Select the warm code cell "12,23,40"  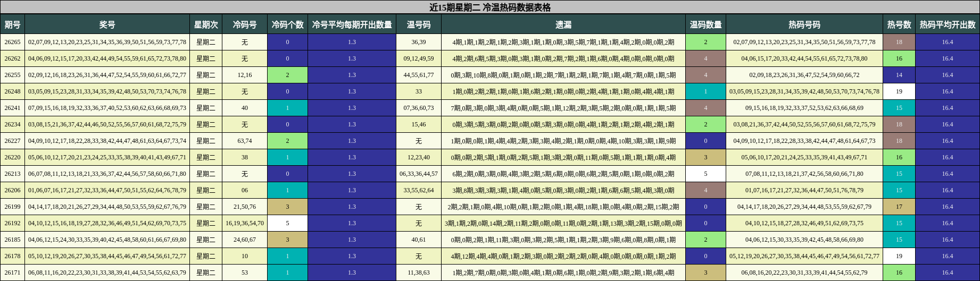[419, 157]
